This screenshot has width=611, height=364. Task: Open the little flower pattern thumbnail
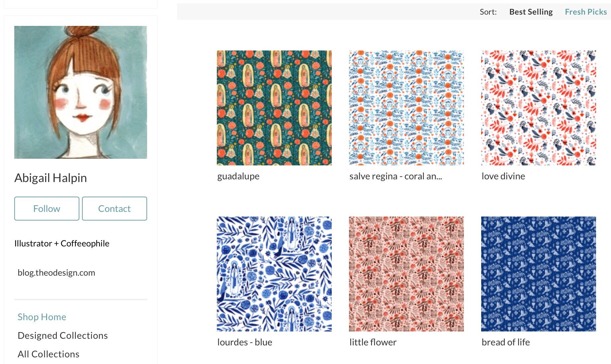(406, 274)
